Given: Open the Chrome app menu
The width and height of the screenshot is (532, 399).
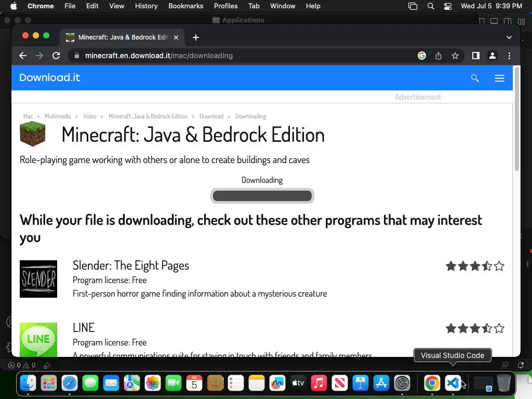Looking at the screenshot, I should coord(41,6).
